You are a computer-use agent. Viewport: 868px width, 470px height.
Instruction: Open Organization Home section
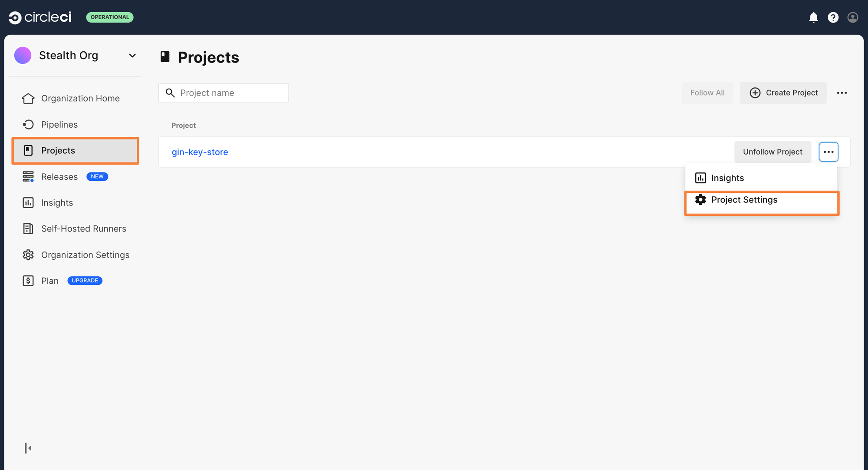click(x=80, y=98)
